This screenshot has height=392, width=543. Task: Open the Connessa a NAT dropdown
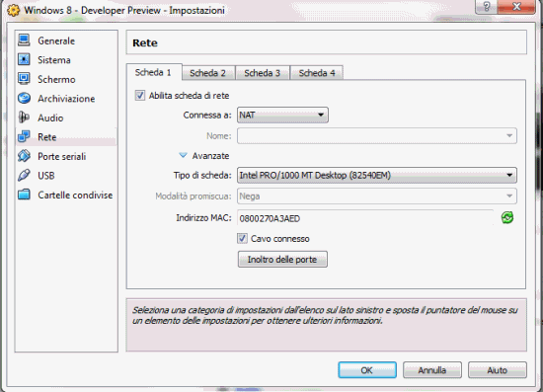pos(282,115)
